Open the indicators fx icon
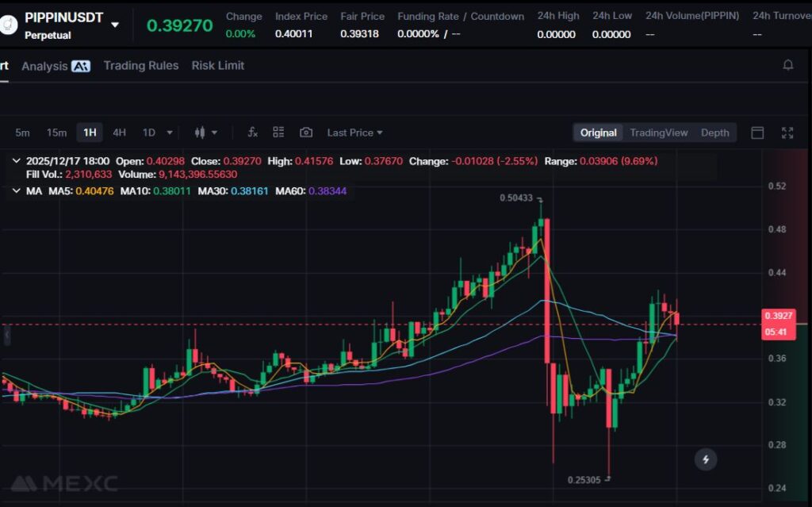This screenshot has width=812, height=507. click(253, 133)
